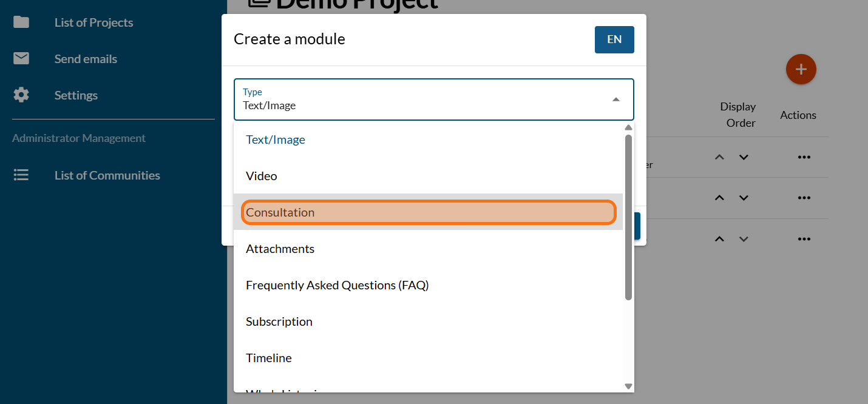
Task: Click the EN language button
Action: click(614, 39)
